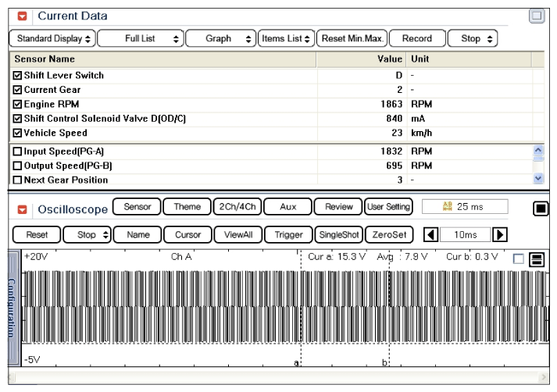Screen dimensions: 557x392
Task: Collapse the Current Data panel red arrow icon
Action: tap(23, 16)
